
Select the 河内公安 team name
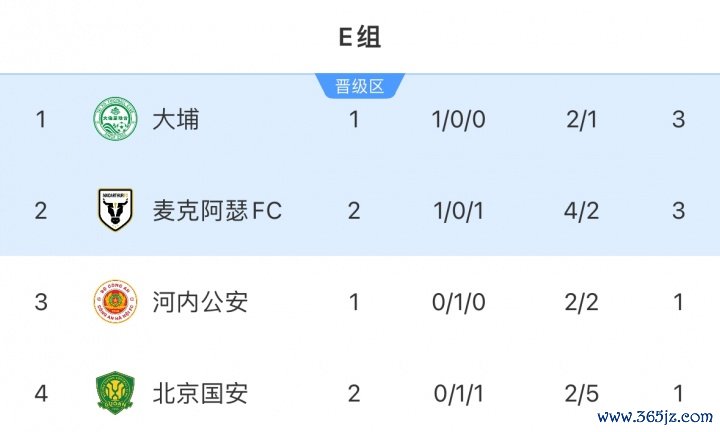point(200,301)
